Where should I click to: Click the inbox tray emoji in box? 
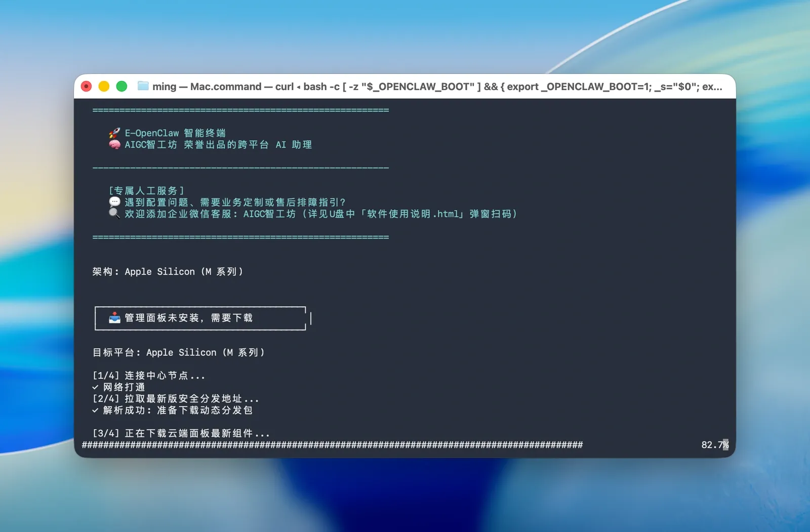pos(114,318)
